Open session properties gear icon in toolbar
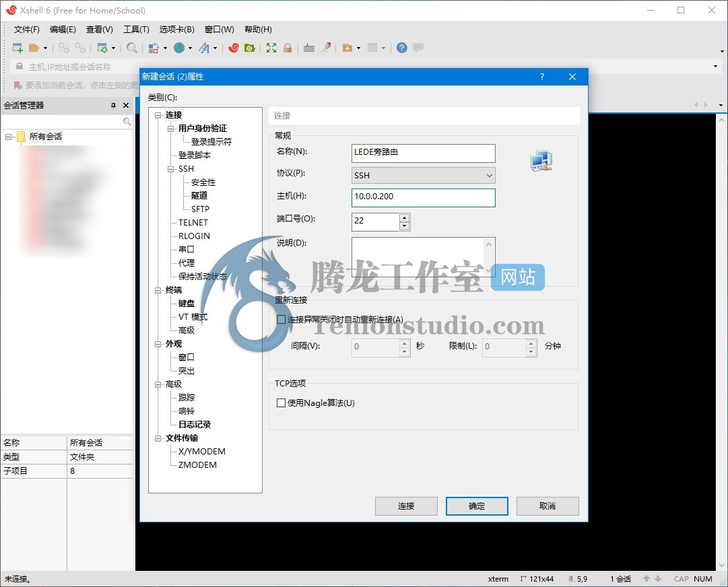 102,48
